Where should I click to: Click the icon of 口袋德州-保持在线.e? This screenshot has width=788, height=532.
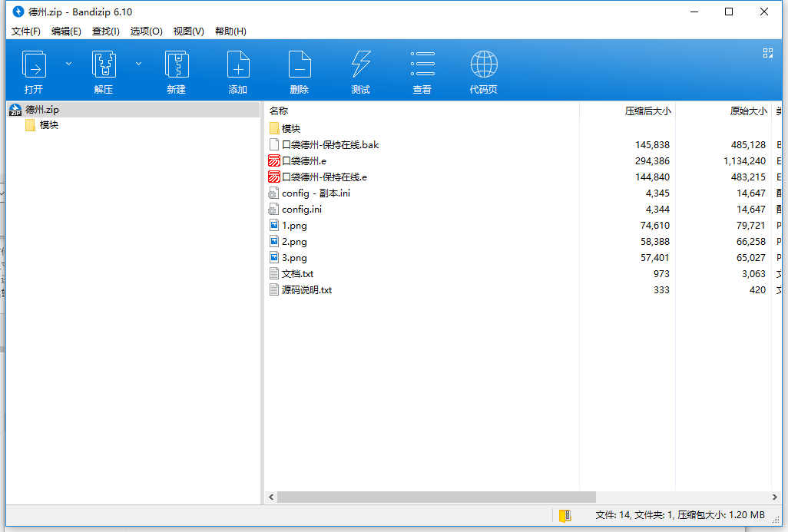pyautogui.click(x=274, y=177)
